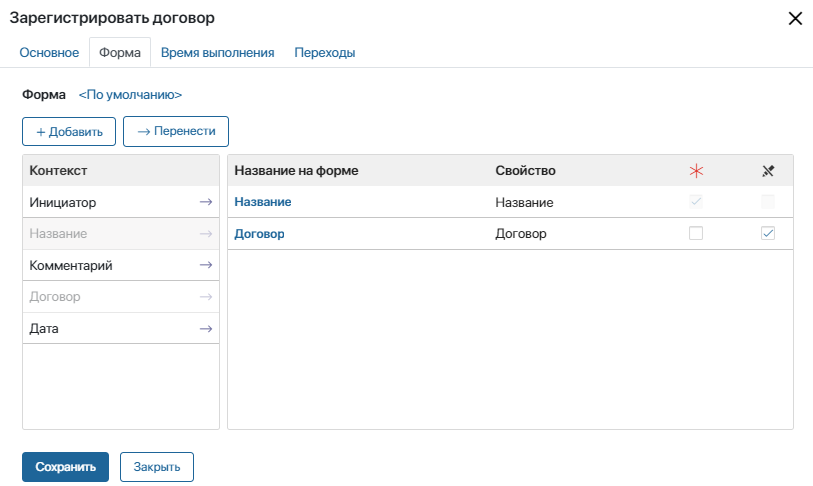Select the greyed Договор in the Контекст list
Screen dimensions: 813x486
point(121,297)
